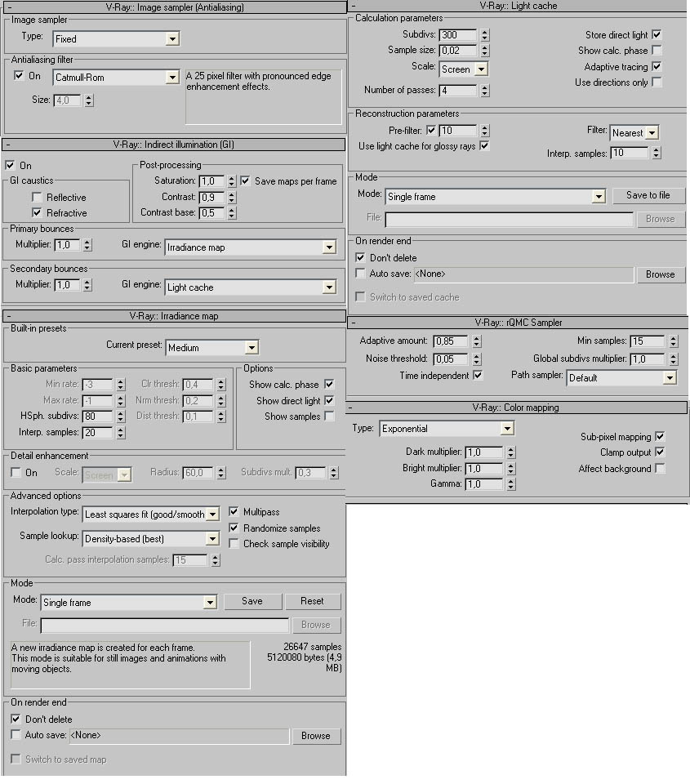The height and width of the screenshot is (784, 690).
Task: Collapse the Indirect illumination (GI) rollout
Action: 173,145
